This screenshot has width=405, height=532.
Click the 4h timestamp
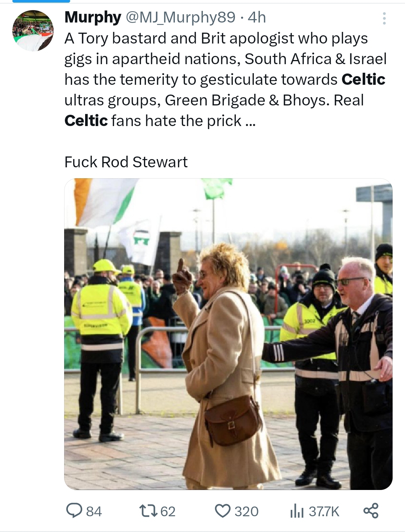[257, 17]
